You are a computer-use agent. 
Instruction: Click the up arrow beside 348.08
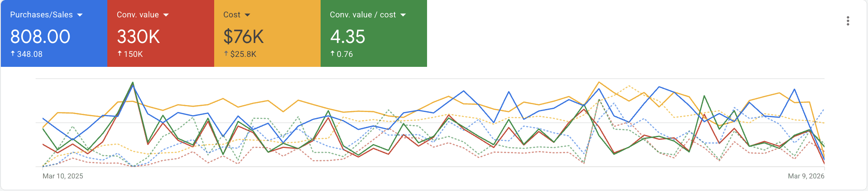click(x=13, y=54)
